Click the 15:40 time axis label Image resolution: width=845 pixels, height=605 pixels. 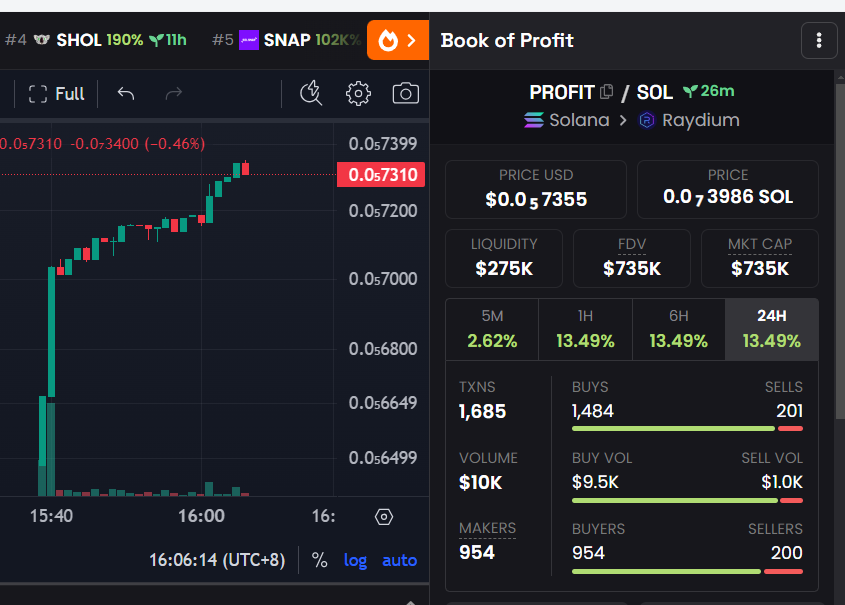point(51,516)
